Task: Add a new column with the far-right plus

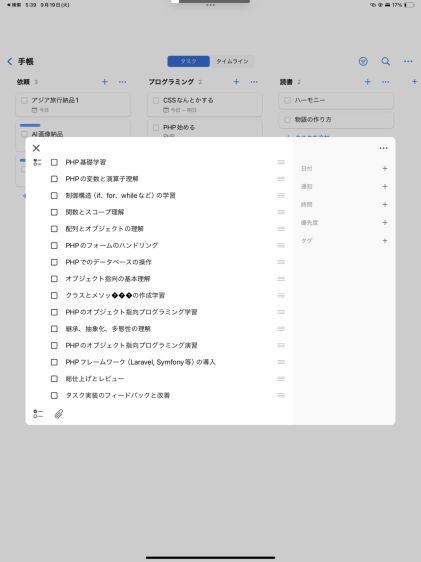Action: coord(415,82)
